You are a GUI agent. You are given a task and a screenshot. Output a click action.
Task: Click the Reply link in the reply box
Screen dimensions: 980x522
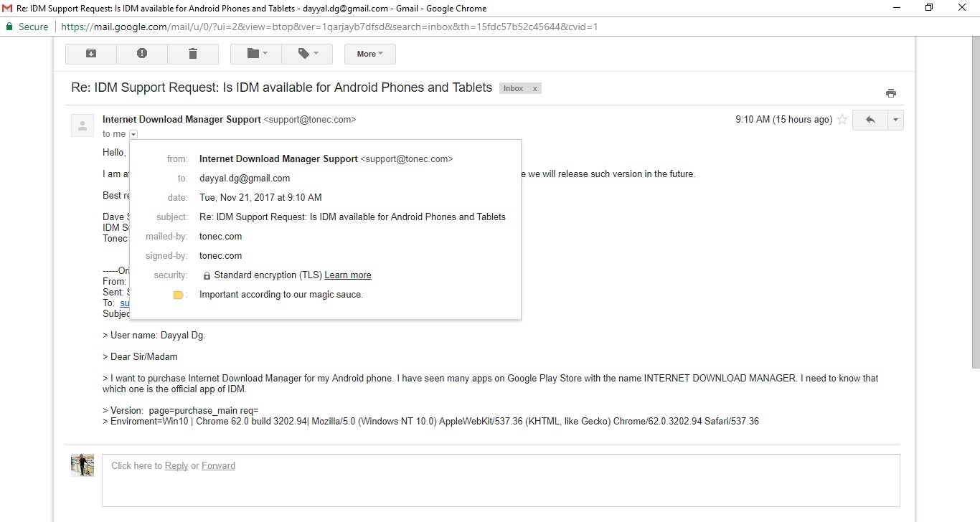tap(176, 465)
